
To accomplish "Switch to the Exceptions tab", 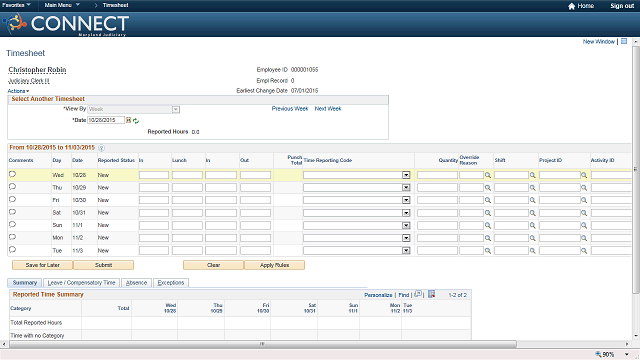I will 171,282.
